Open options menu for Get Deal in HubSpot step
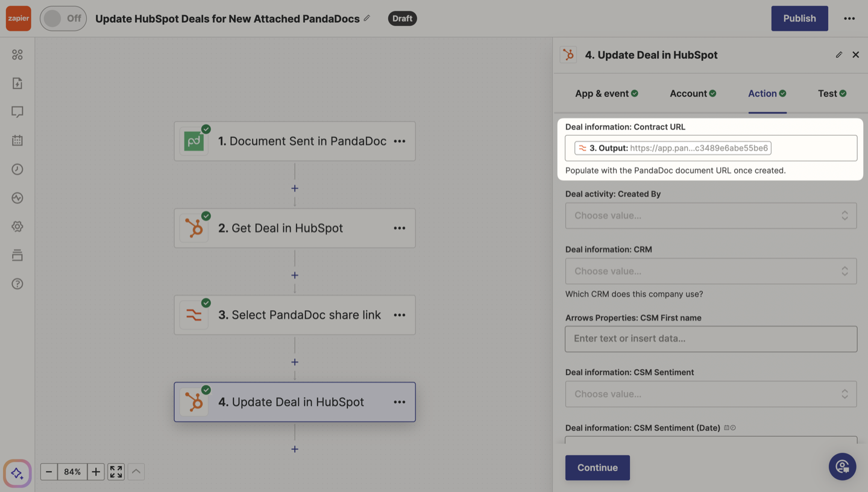 tap(400, 228)
